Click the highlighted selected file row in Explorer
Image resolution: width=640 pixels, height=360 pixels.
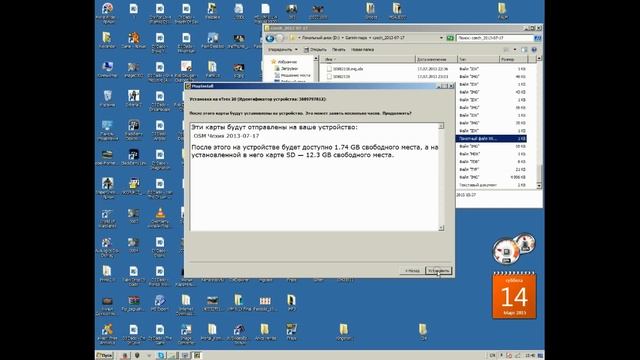(x=491, y=139)
